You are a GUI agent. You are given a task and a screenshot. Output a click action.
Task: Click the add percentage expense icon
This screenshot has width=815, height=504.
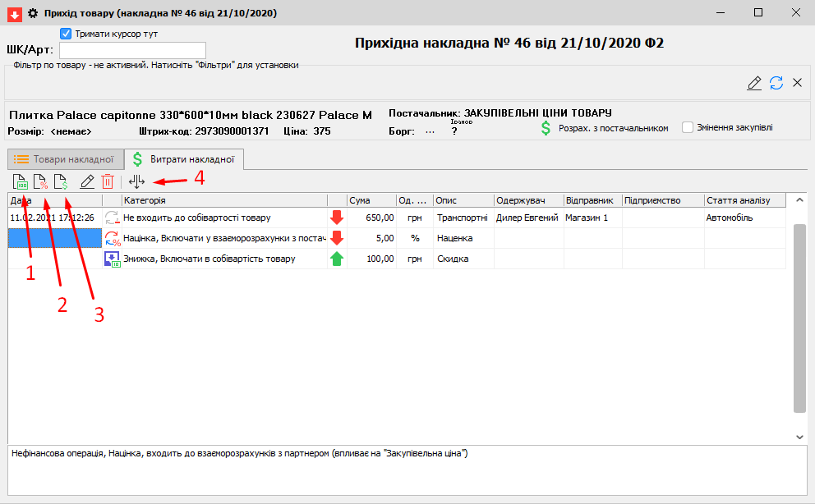[x=39, y=181]
